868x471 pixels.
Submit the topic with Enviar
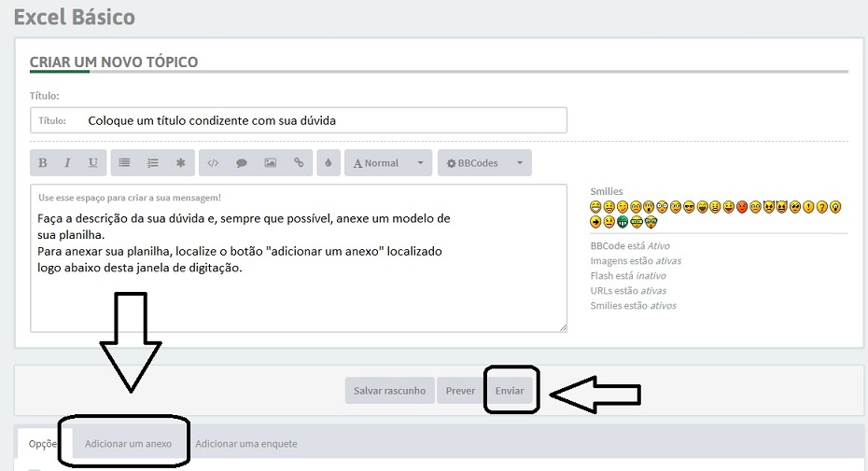510,390
